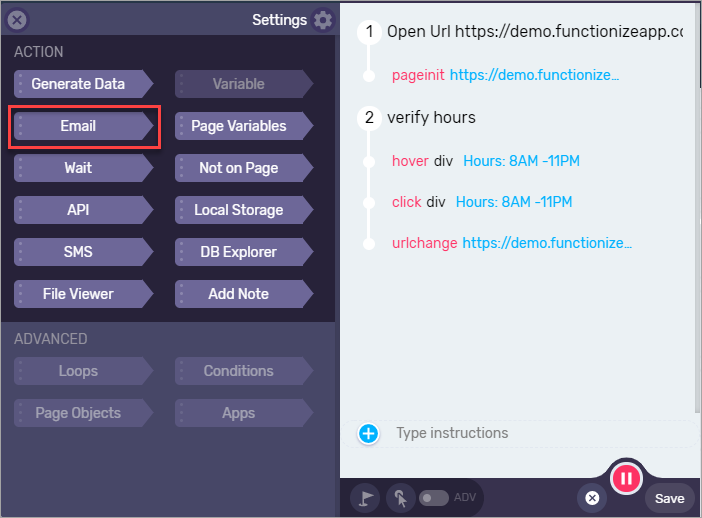The height and width of the screenshot is (518, 702).
Task: Toggle the ADV switch on
Action: 434,498
